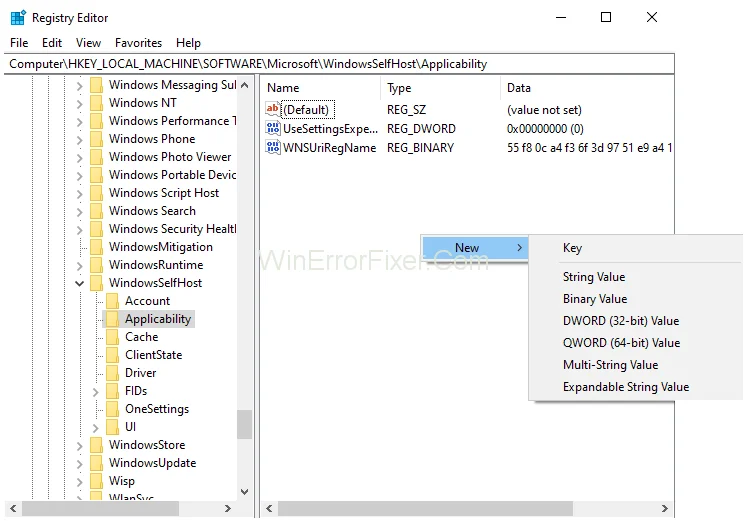This screenshot has width=747, height=521.
Task: Click the (Default) string value icon
Action: coord(273,109)
